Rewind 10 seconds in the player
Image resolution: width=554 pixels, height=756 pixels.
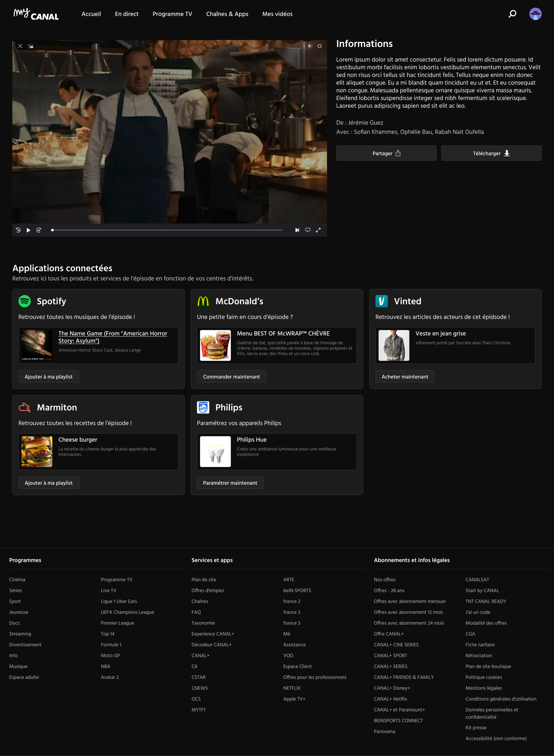[x=18, y=230]
